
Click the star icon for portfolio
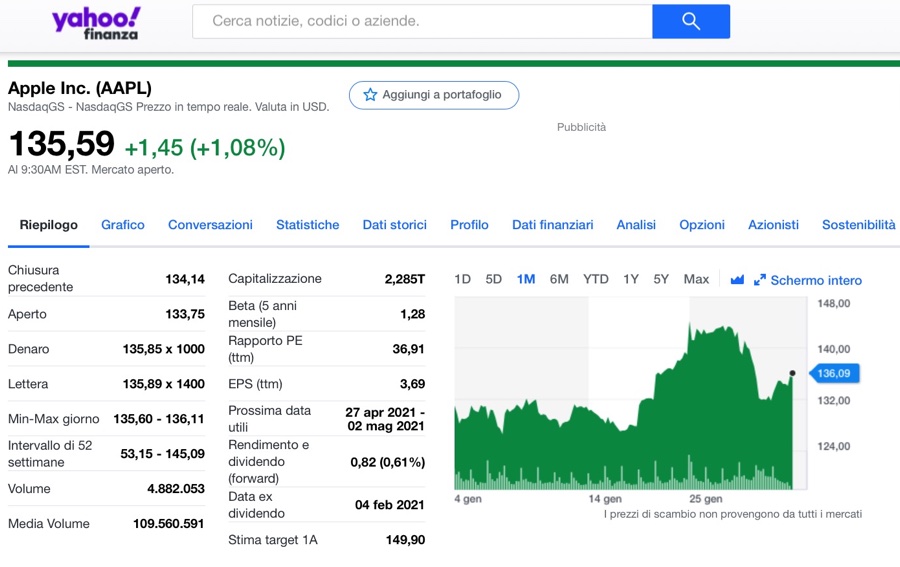pos(370,95)
